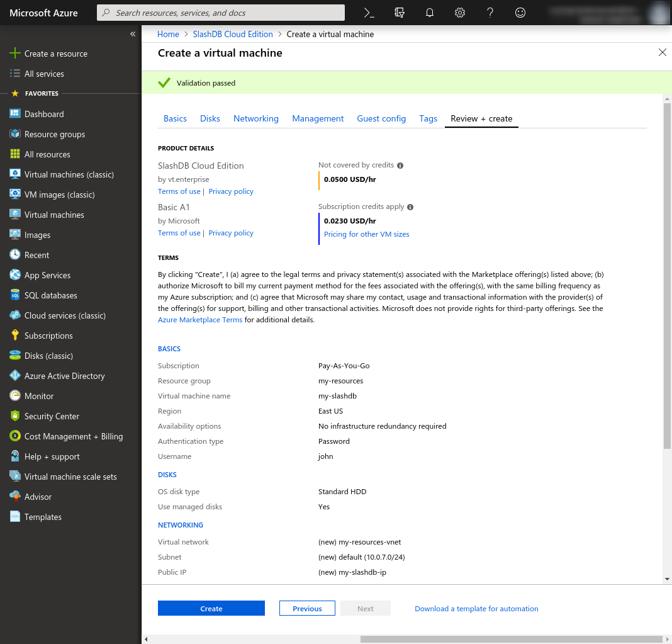Click Create a resource

click(x=55, y=54)
